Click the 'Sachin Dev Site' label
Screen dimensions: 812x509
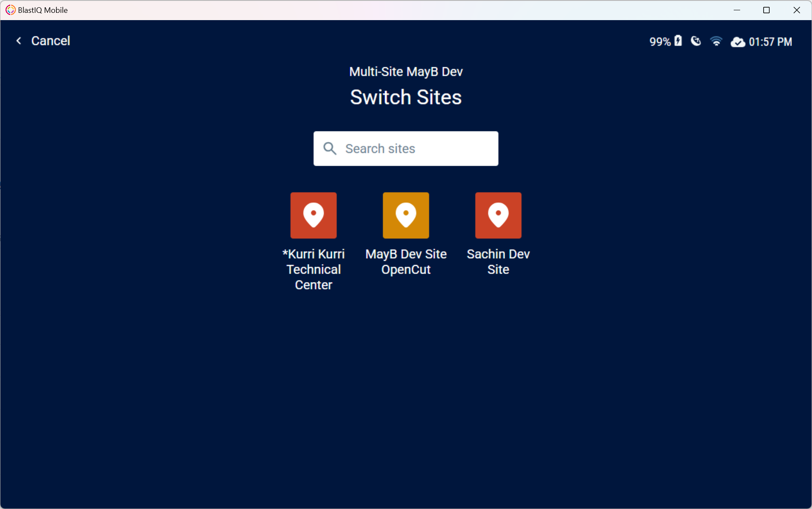tap(498, 262)
